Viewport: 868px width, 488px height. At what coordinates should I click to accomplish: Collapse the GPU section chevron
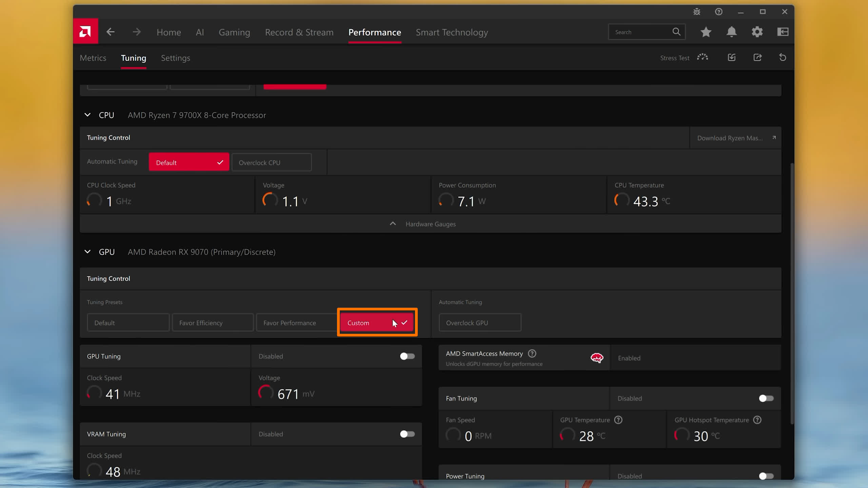click(x=87, y=252)
